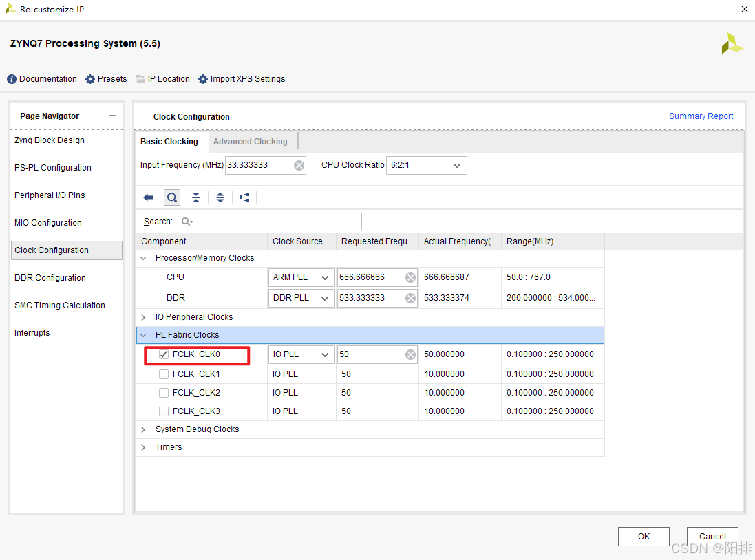Go to DDR Configuration page
Viewport: 755px width, 560px height.
(50, 278)
